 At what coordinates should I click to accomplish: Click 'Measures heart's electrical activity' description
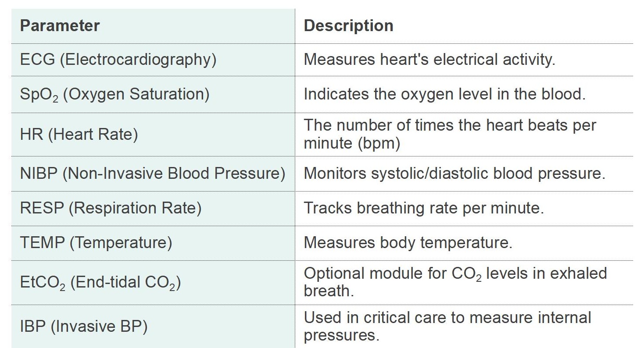(x=429, y=60)
